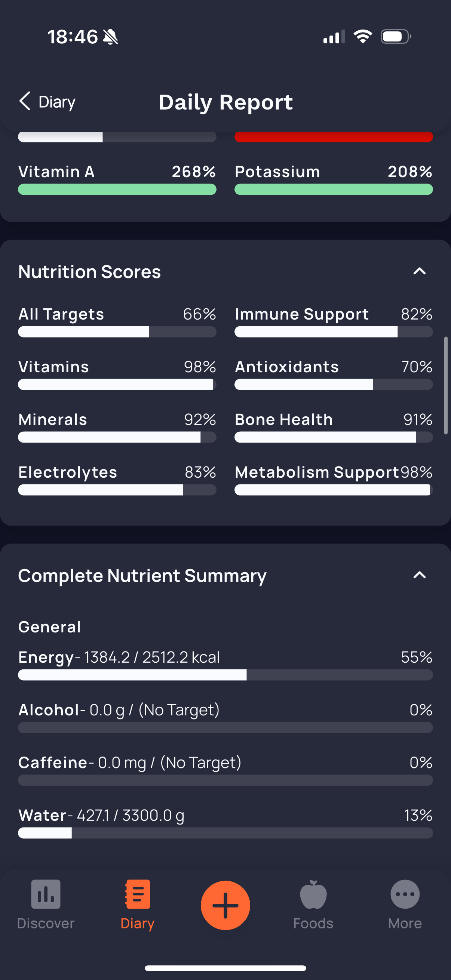The image size is (451, 980).
Task: Go back via the Diary link
Action: click(x=57, y=102)
